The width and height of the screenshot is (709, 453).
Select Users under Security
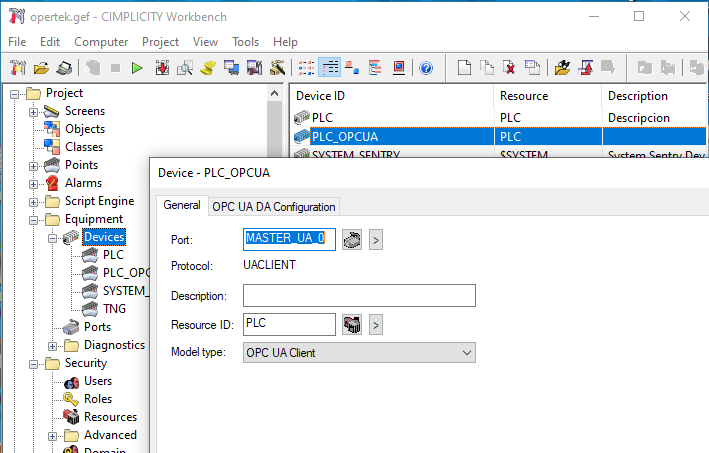[98, 381]
